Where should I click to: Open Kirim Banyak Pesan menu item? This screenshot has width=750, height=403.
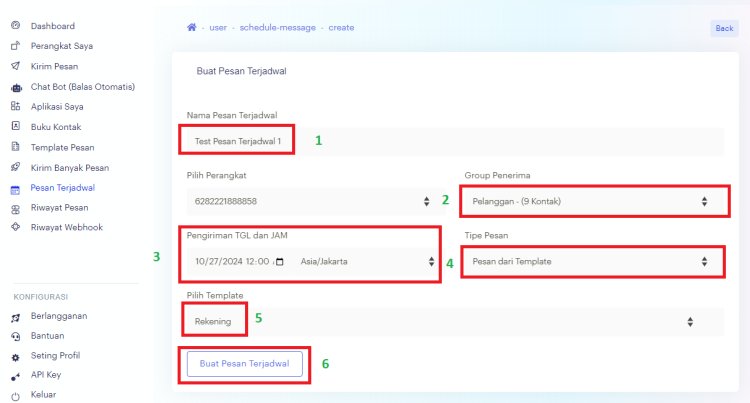tap(70, 167)
